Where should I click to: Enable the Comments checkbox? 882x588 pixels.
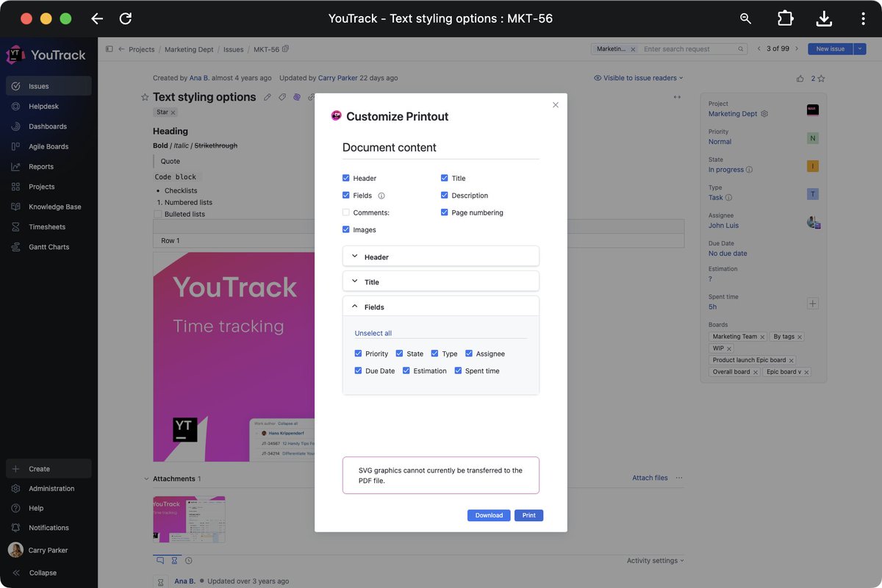click(x=345, y=212)
